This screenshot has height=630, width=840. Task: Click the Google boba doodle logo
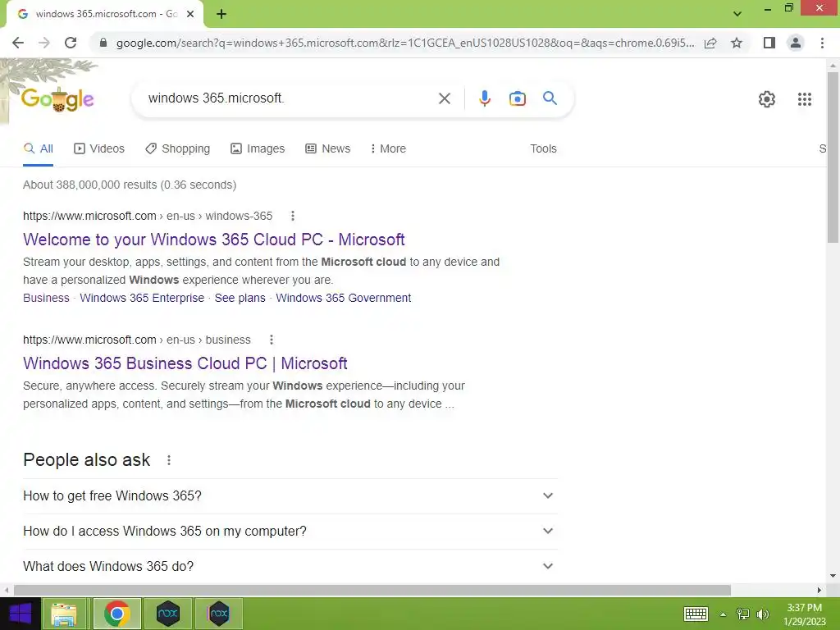57,99
